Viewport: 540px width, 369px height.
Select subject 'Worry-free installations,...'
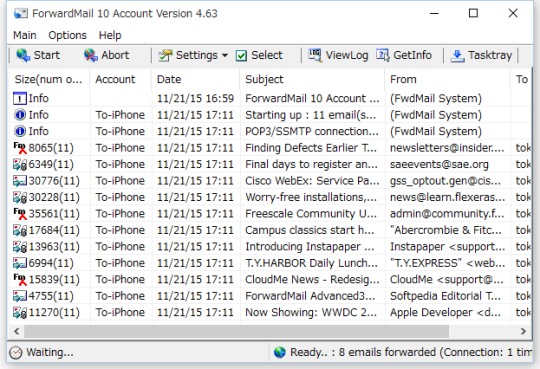311,197
